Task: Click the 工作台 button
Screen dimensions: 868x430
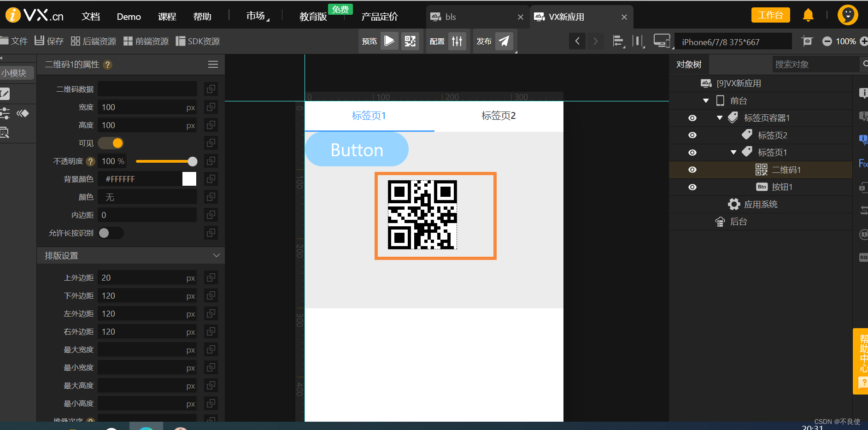Action: [770, 15]
